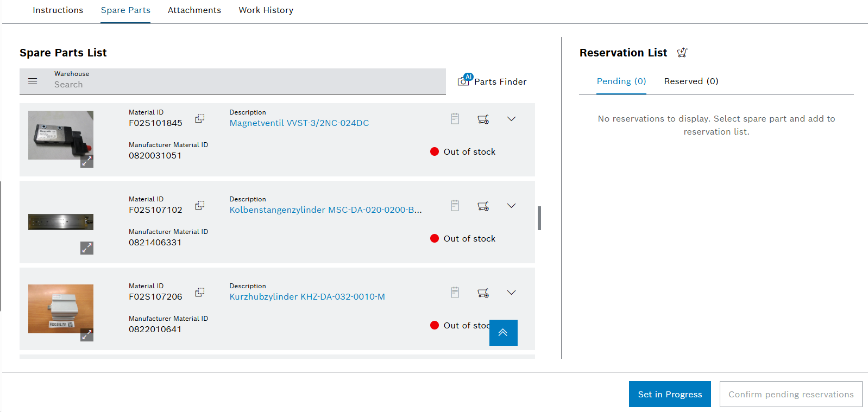
Task: Add Kurzhubzylinder part to reservation cart
Action: (x=483, y=293)
